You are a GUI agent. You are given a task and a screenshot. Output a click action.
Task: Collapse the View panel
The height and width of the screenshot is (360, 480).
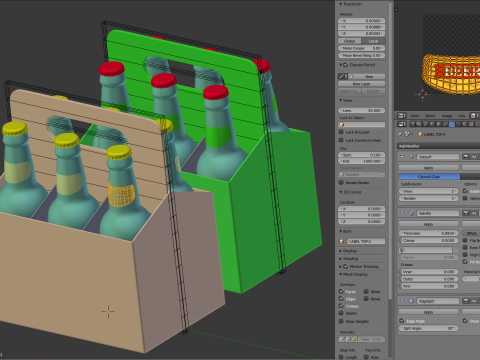tap(341, 100)
